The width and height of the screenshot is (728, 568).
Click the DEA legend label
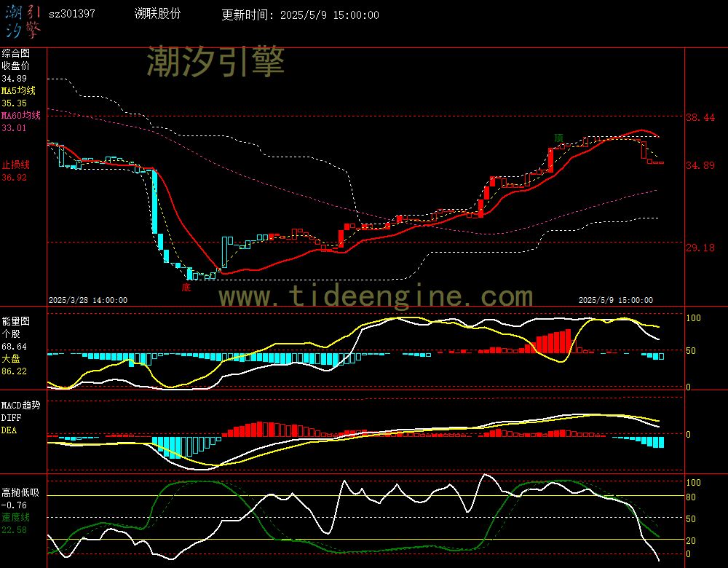(x=9, y=430)
